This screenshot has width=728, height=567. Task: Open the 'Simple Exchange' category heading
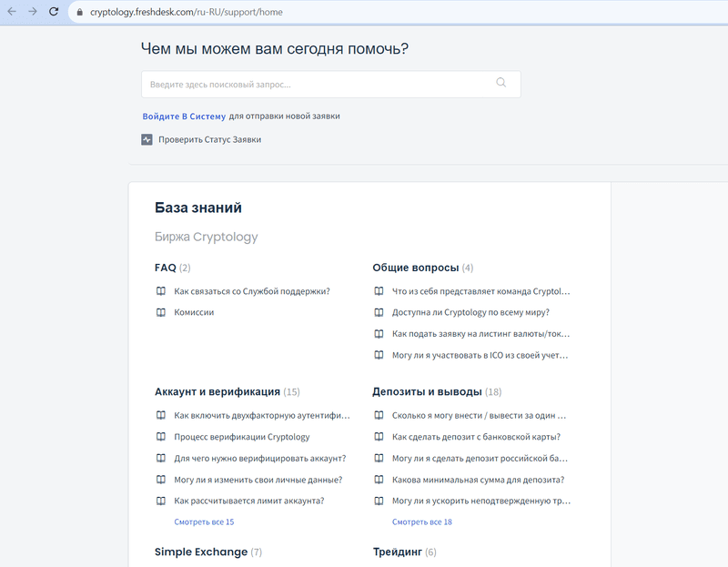201,552
